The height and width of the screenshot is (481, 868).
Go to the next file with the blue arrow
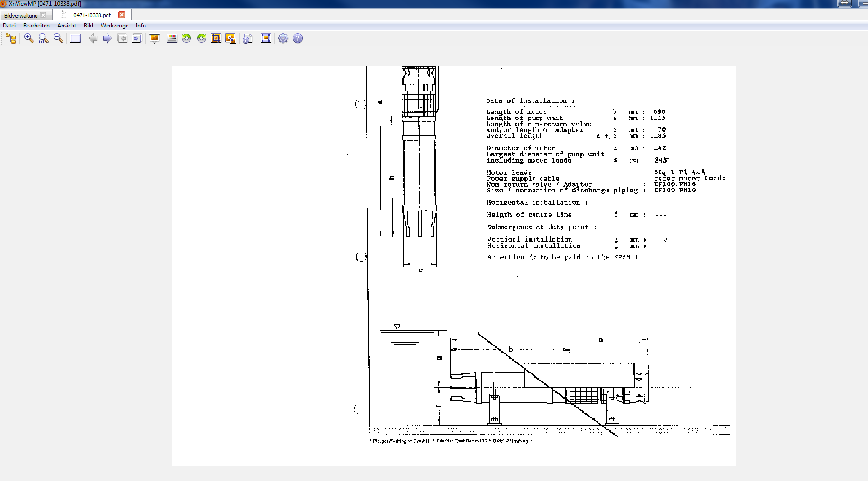108,38
